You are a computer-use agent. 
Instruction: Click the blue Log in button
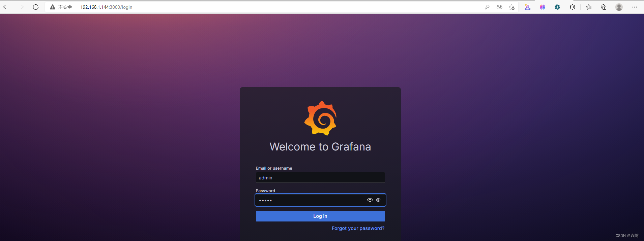tap(320, 216)
